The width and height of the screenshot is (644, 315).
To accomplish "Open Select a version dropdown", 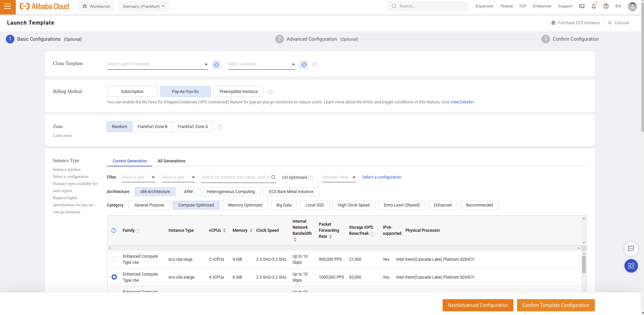I will coord(261,64).
